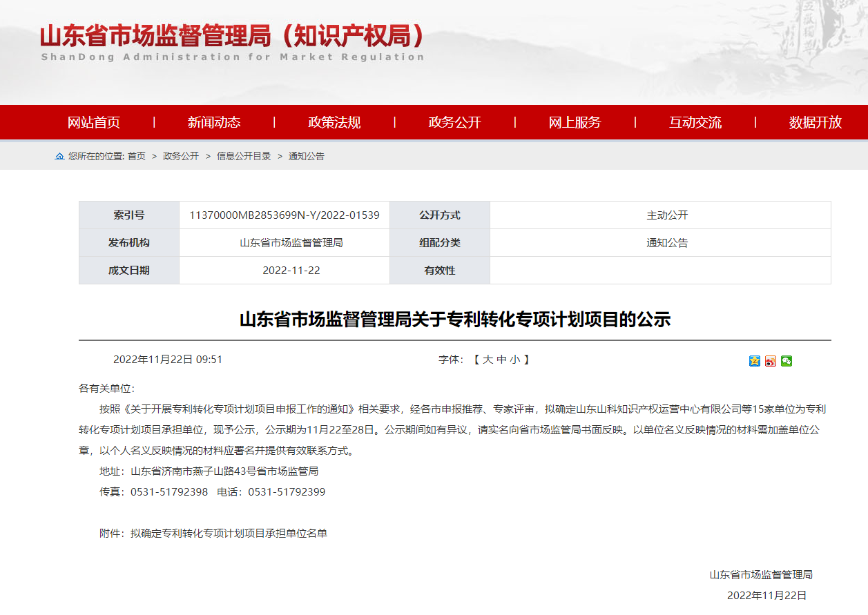The height and width of the screenshot is (615, 868).
Task: Share article to Qzone via star icon
Action: pos(755,361)
